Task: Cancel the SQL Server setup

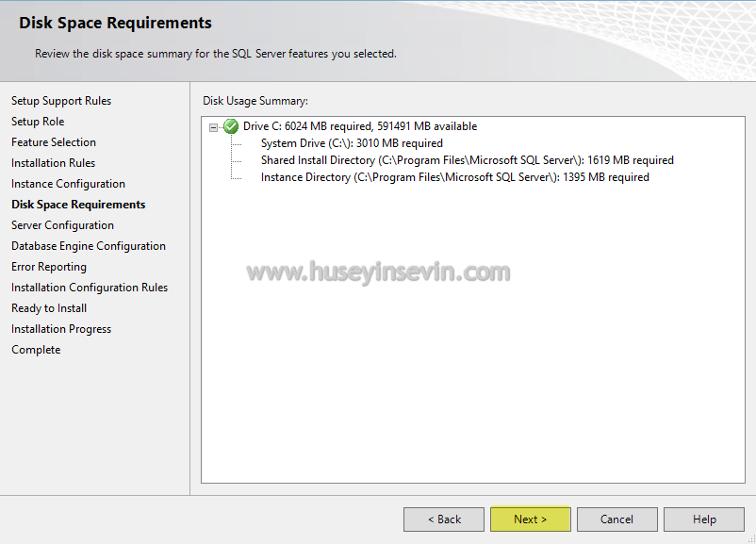Action: (x=617, y=519)
